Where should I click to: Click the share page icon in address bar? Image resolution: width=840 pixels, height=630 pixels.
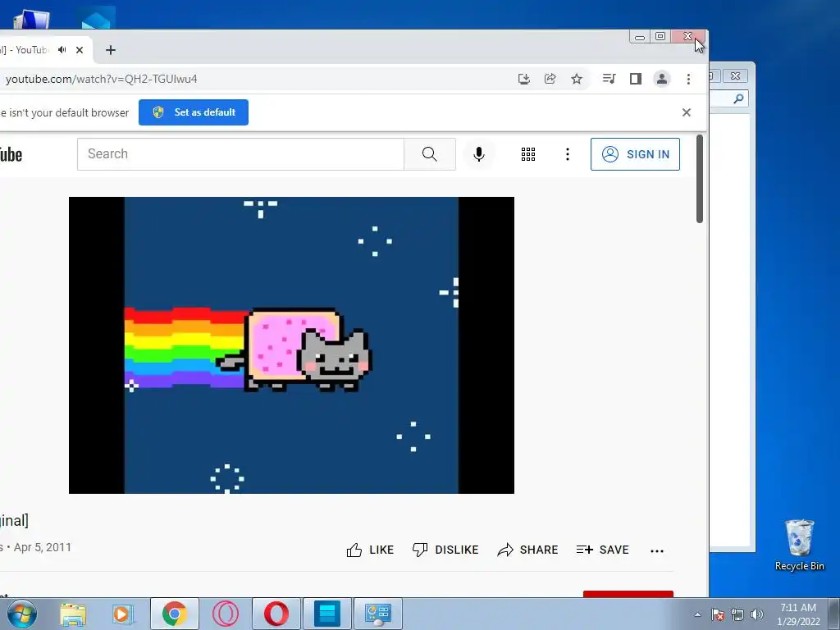(550, 79)
